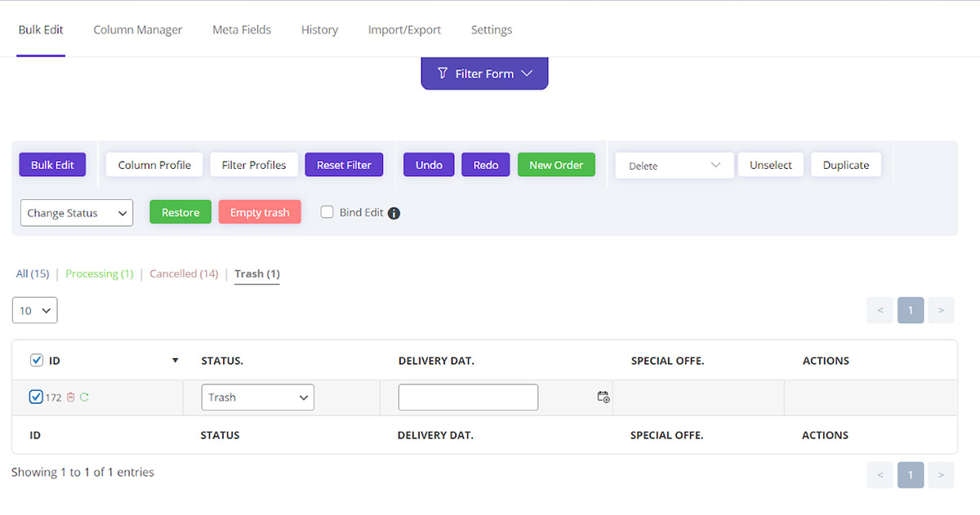Image resolution: width=980 pixels, height=515 pixels.
Task: Click the ID column sort arrow
Action: point(175,361)
